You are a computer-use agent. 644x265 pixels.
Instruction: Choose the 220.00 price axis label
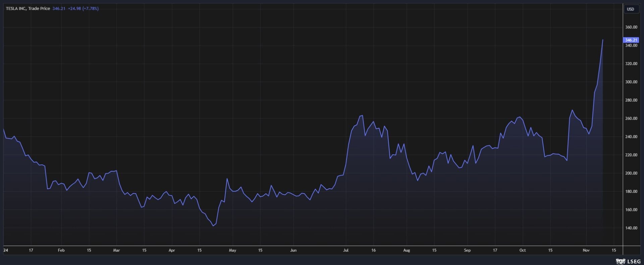(x=631, y=155)
